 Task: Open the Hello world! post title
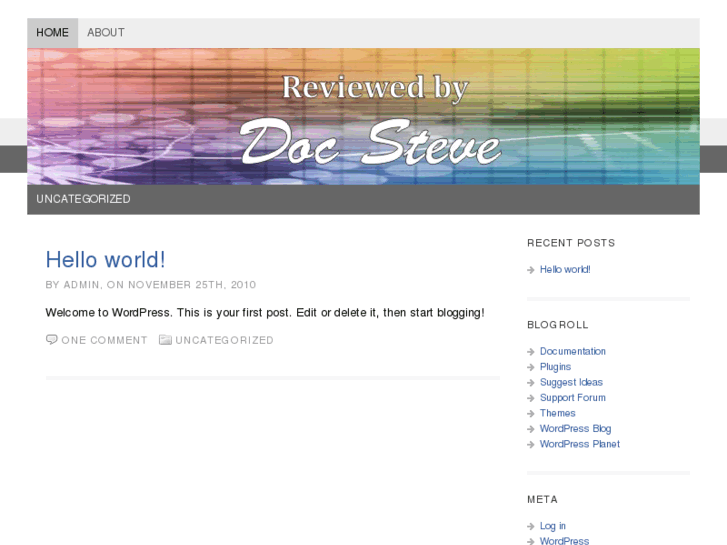pos(105,260)
